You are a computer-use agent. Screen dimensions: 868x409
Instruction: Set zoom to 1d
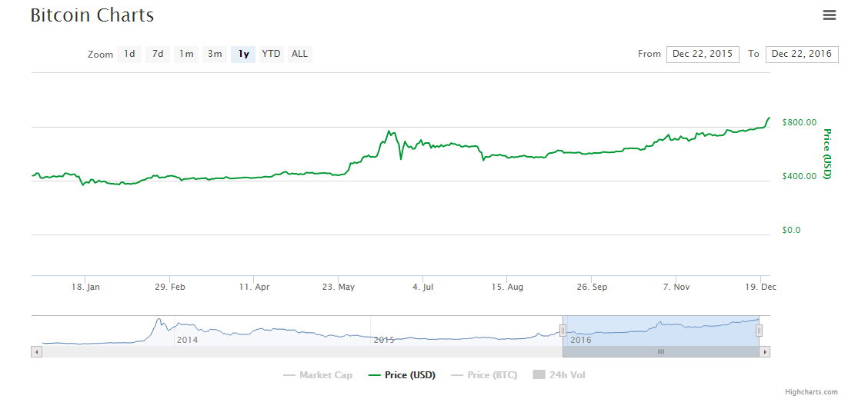129,54
